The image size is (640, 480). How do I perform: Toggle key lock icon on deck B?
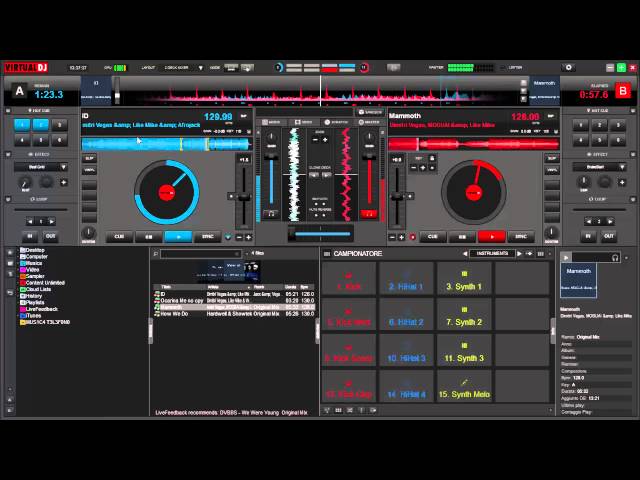[x=432, y=158]
